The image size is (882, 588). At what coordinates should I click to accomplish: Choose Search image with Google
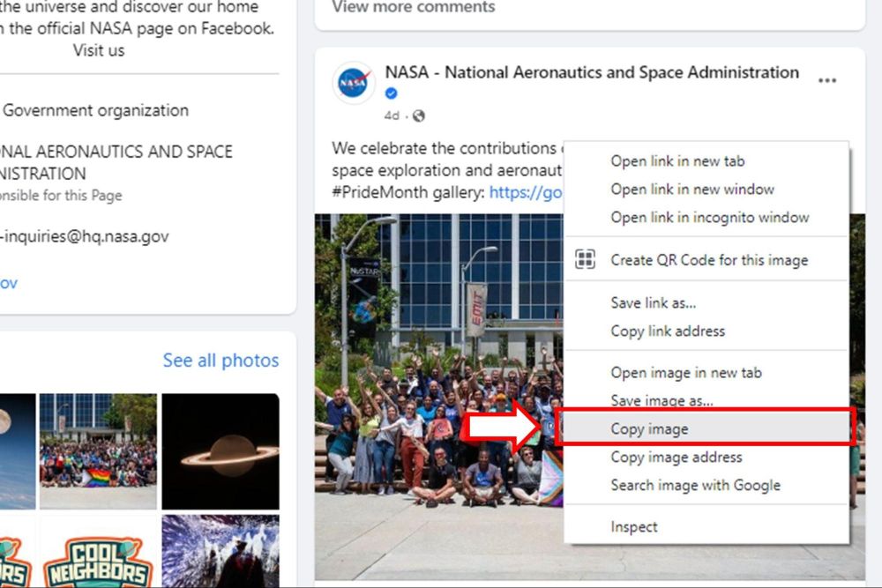point(706,485)
